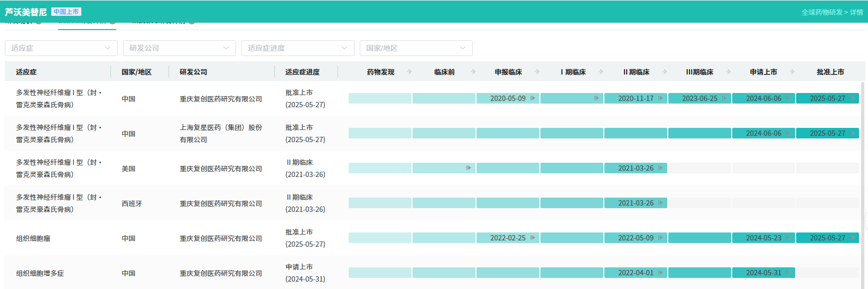The image size is (868, 289).
Task: Click the 组织细胞瘤 row's 2025-05-27 approval bar
Action: [x=827, y=238]
